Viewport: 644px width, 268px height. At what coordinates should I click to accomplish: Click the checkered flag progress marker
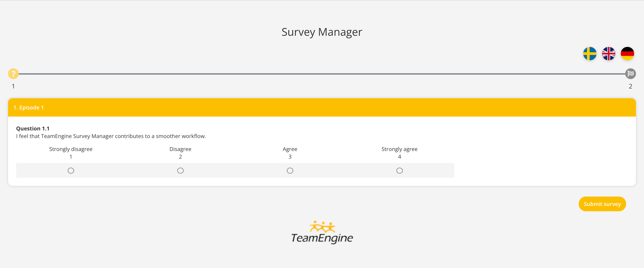[631, 73]
